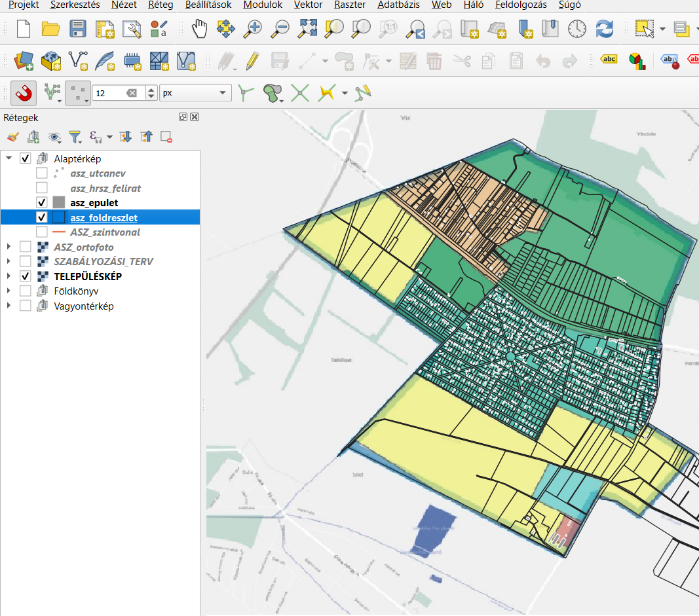This screenshot has width=699, height=616.
Task: Click the Refresh map icon
Action: 604,28
